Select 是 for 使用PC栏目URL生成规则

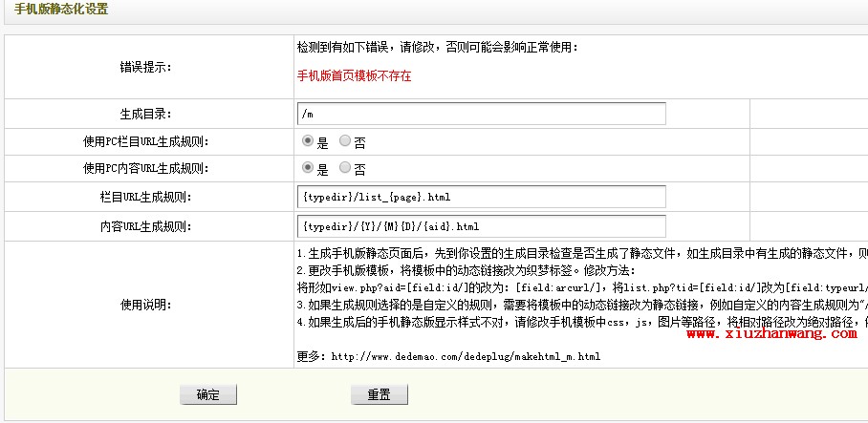[x=307, y=141]
